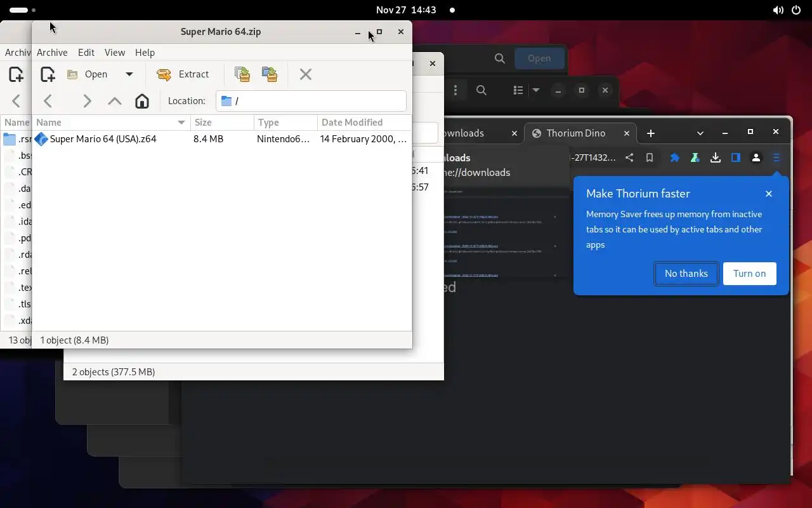
Task: Sort by Type column header
Action: (x=285, y=123)
